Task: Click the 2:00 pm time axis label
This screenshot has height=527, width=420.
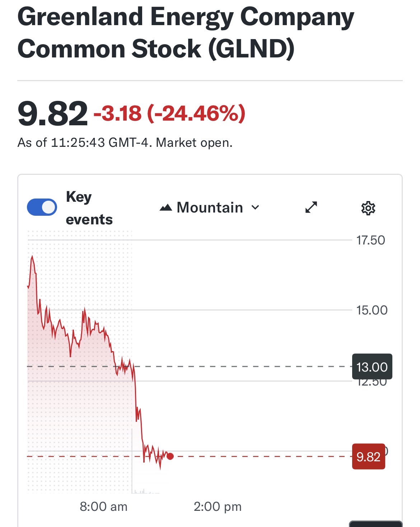Action: [x=218, y=507]
